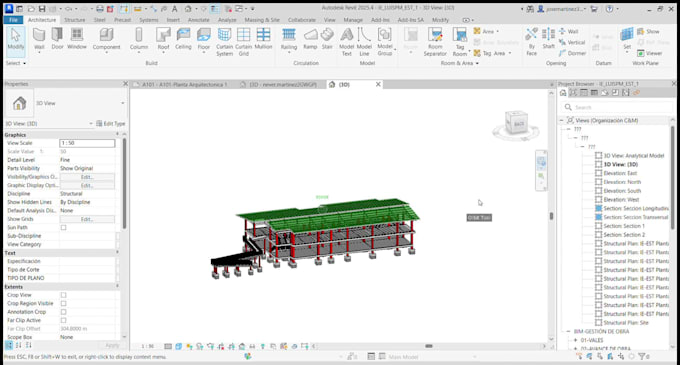The width and height of the screenshot is (680, 365).
Task: Go to the Collaborate ribbon tab
Action: [302, 20]
